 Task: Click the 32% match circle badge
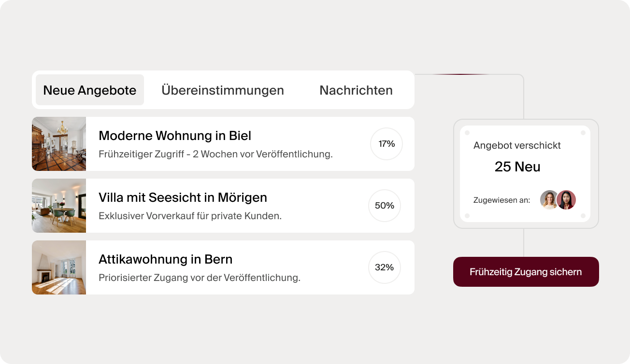(x=385, y=267)
